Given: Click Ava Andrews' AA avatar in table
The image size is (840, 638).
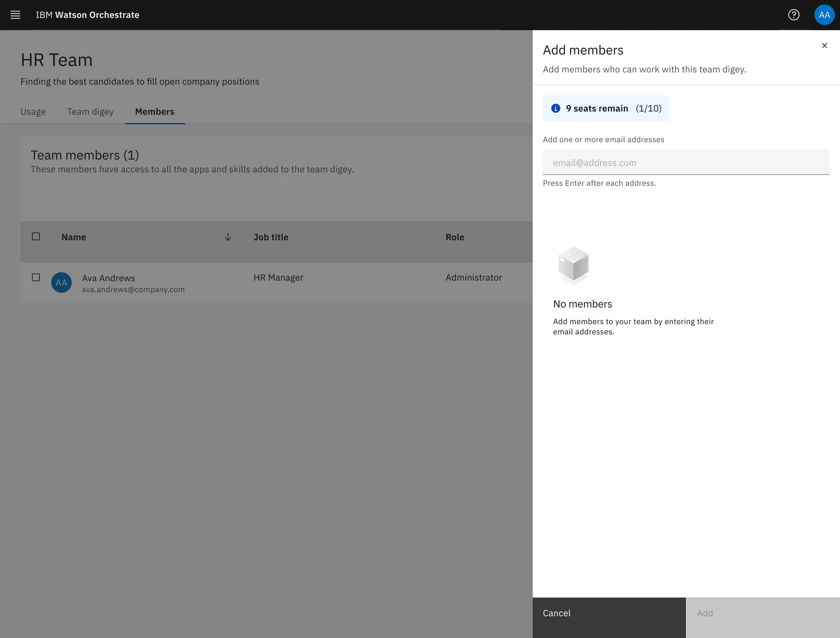Looking at the screenshot, I should click(x=61, y=282).
